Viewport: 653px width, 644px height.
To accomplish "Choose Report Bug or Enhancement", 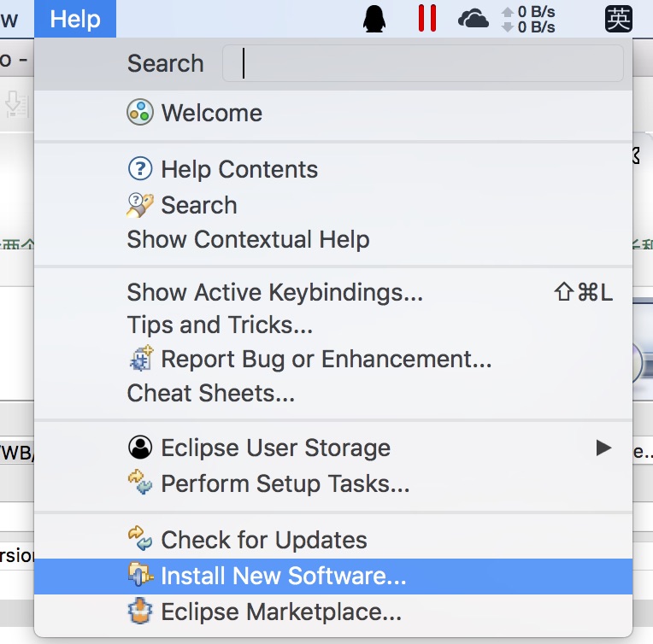I will click(333, 359).
